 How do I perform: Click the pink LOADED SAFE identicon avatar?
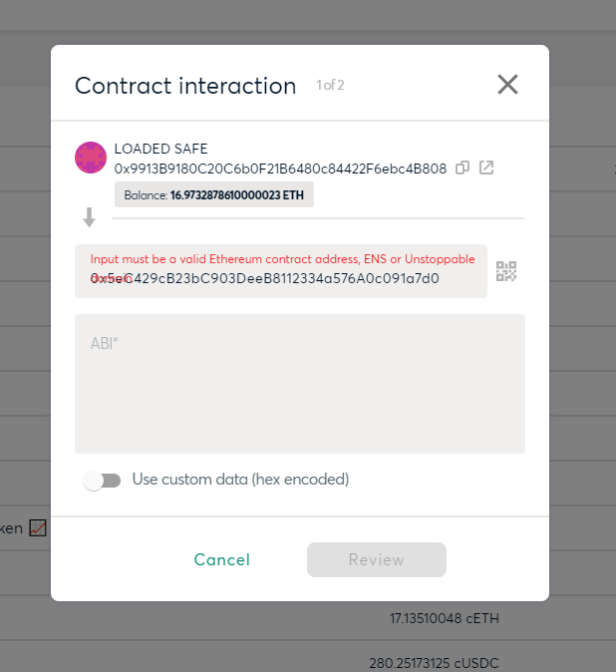pyautogui.click(x=91, y=158)
